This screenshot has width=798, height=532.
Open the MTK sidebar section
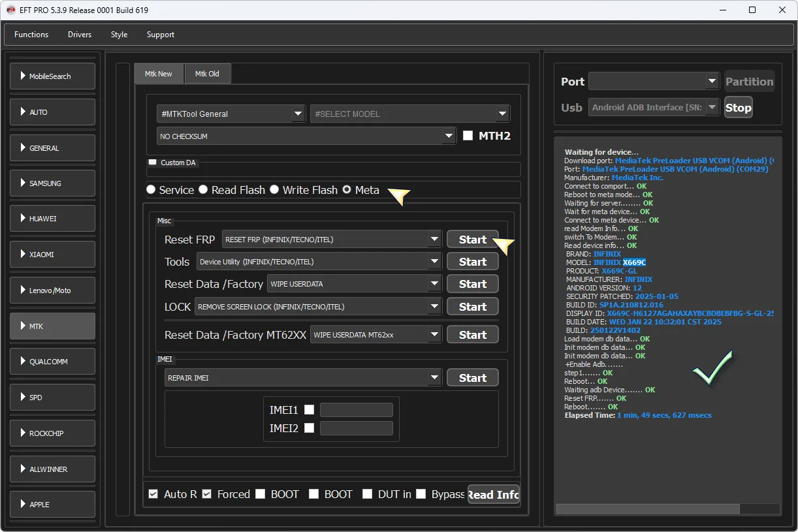pos(52,326)
